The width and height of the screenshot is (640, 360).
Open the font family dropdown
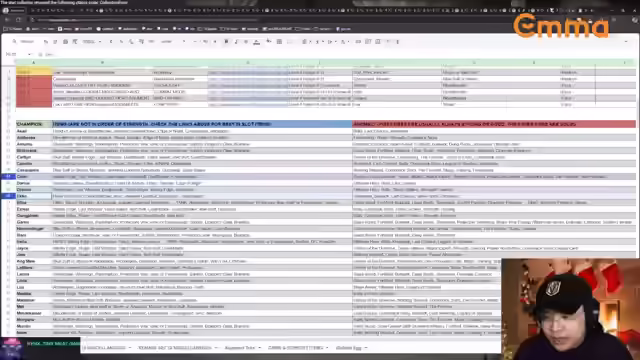pyautogui.click(x=173, y=42)
